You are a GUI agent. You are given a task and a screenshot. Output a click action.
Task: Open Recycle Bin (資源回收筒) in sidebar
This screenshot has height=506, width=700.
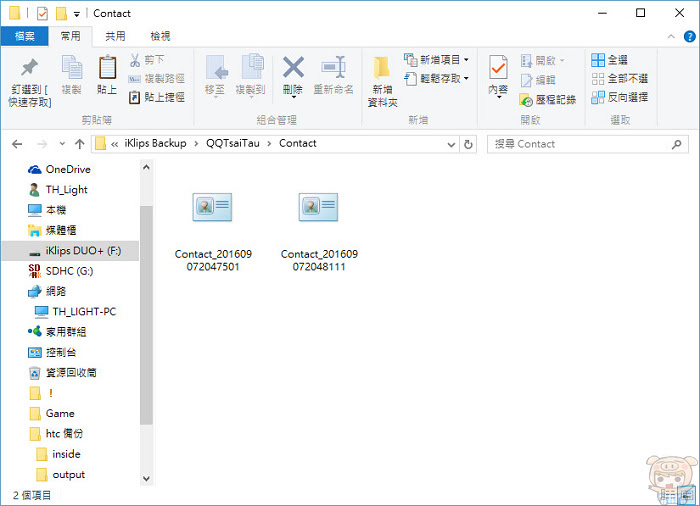[x=62, y=372]
